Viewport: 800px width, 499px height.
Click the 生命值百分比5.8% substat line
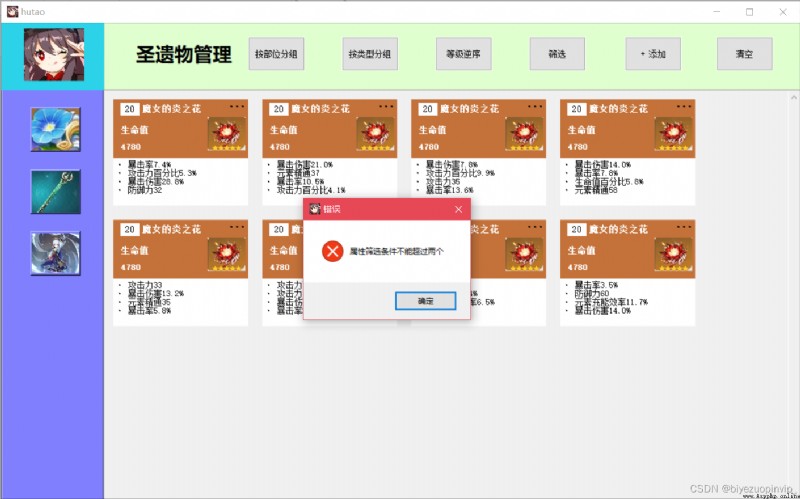pos(609,181)
